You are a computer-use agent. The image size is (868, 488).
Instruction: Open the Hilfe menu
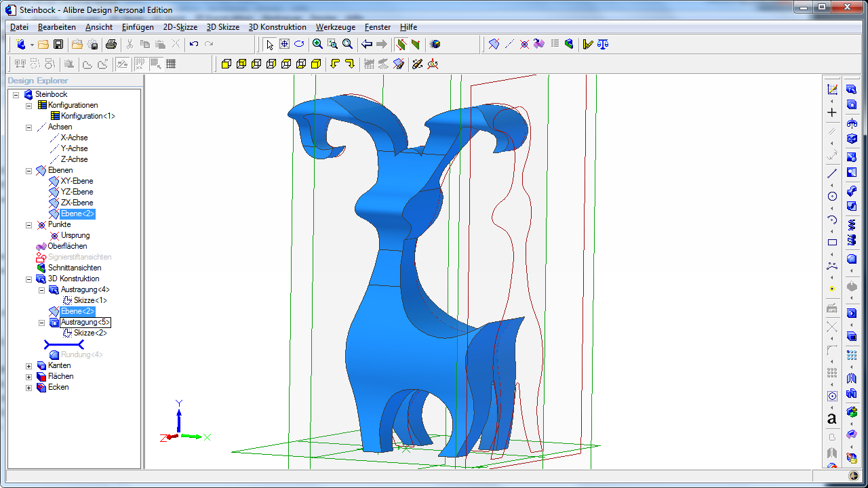point(408,27)
